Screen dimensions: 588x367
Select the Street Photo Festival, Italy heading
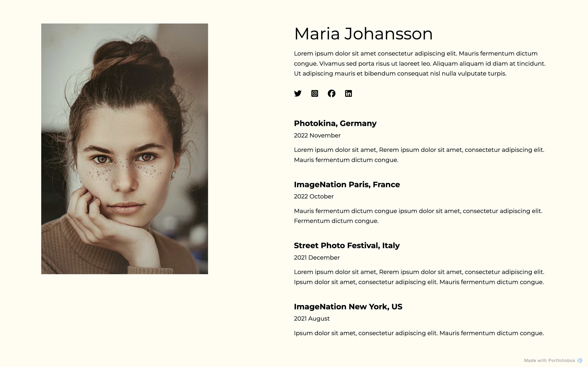coord(347,245)
